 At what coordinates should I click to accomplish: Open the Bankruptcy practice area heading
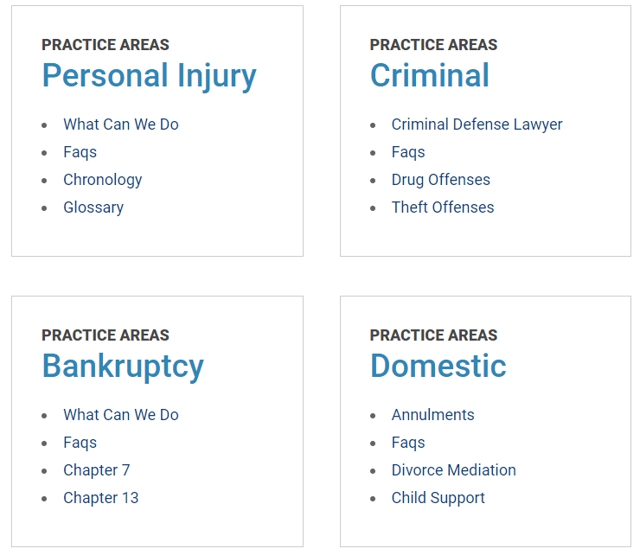[123, 367]
